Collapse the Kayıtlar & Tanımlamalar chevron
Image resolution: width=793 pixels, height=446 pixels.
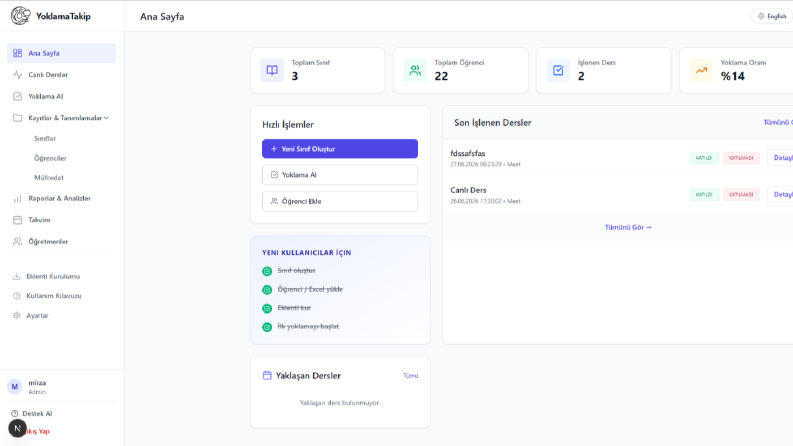pos(106,118)
